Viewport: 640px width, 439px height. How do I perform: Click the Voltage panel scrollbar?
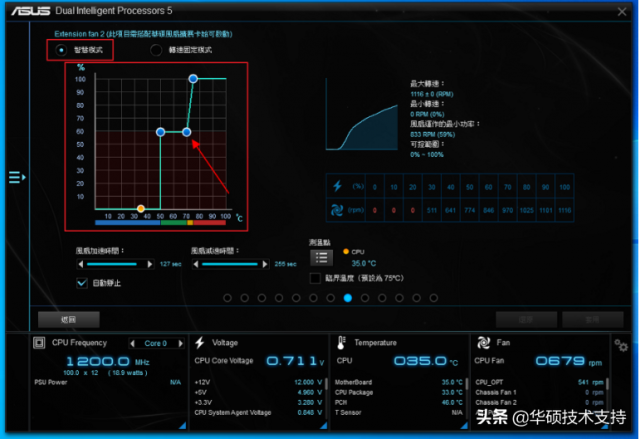pyautogui.click(x=326, y=384)
